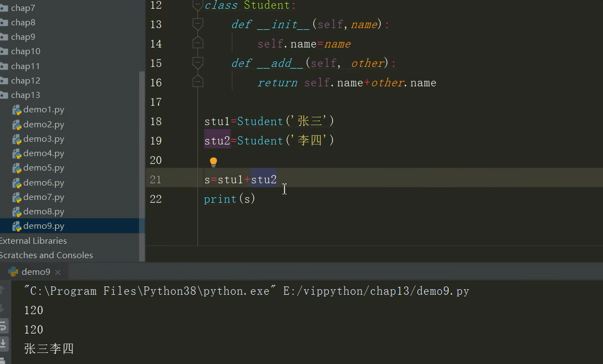Click the chap10 folder icon

tap(4, 51)
